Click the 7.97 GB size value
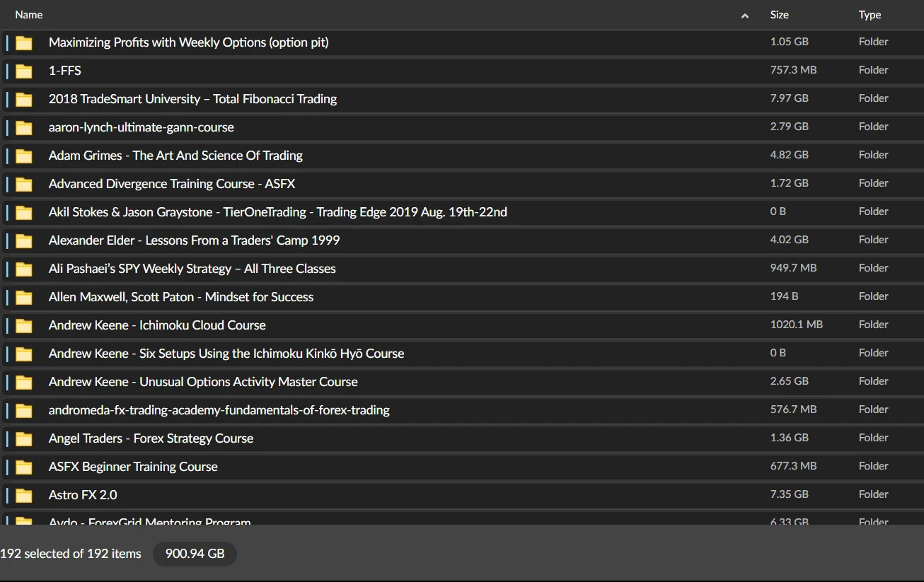The height and width of the screenshot is (582, 924). point(790,98)
